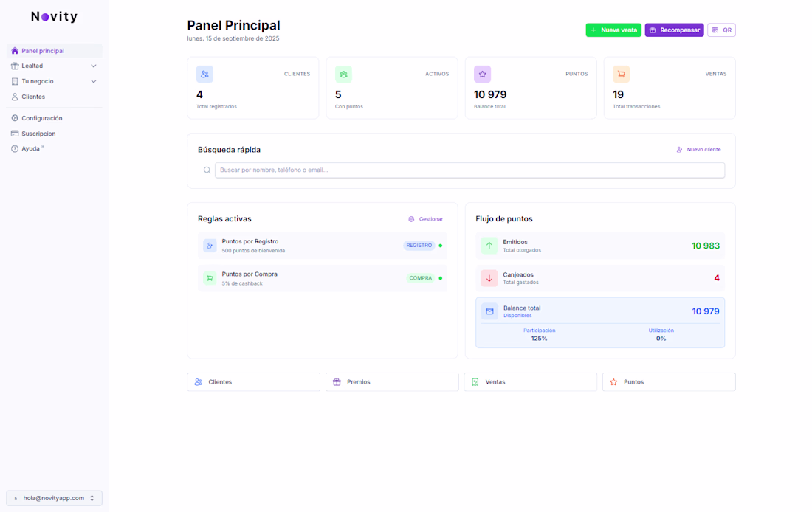Click the Utilización 0% value
The width and height of the screenshot is (812, 512).
(661, 339)
